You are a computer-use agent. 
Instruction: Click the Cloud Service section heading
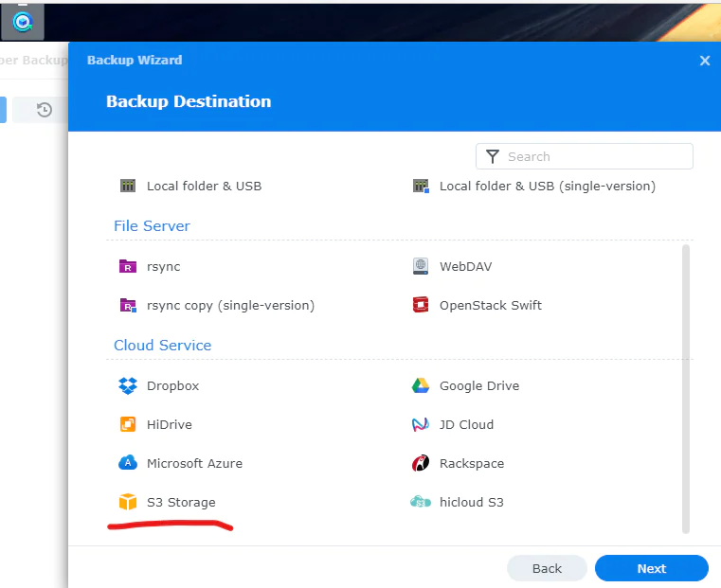162,345
